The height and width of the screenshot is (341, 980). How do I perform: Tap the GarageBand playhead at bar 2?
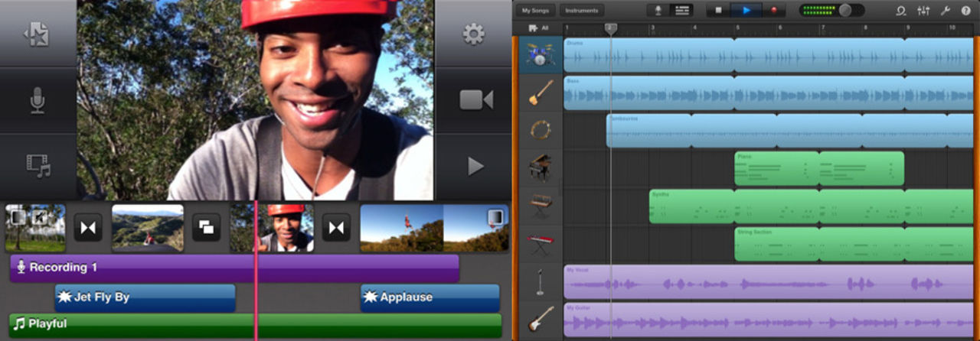click(610, 28)
